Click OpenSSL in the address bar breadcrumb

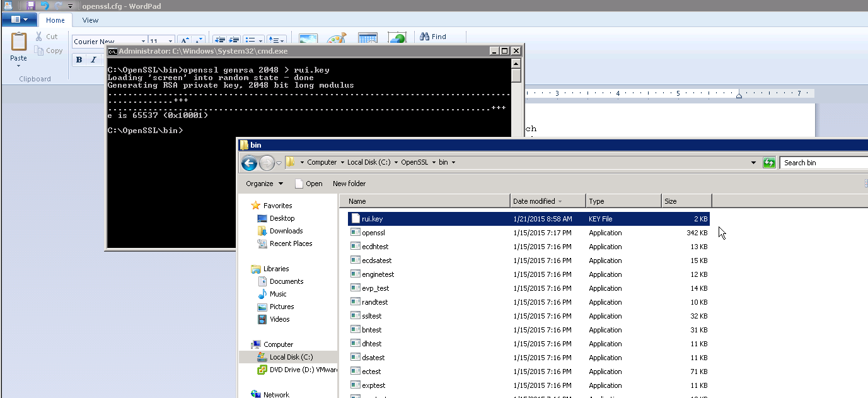pos(414,162)
